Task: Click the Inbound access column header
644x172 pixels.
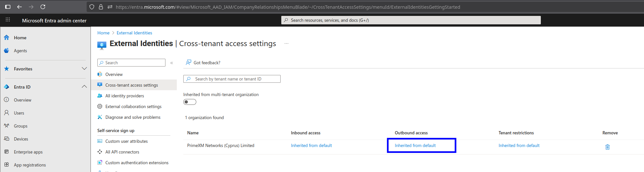Action: pyautogui.click(x=306, y=133)
